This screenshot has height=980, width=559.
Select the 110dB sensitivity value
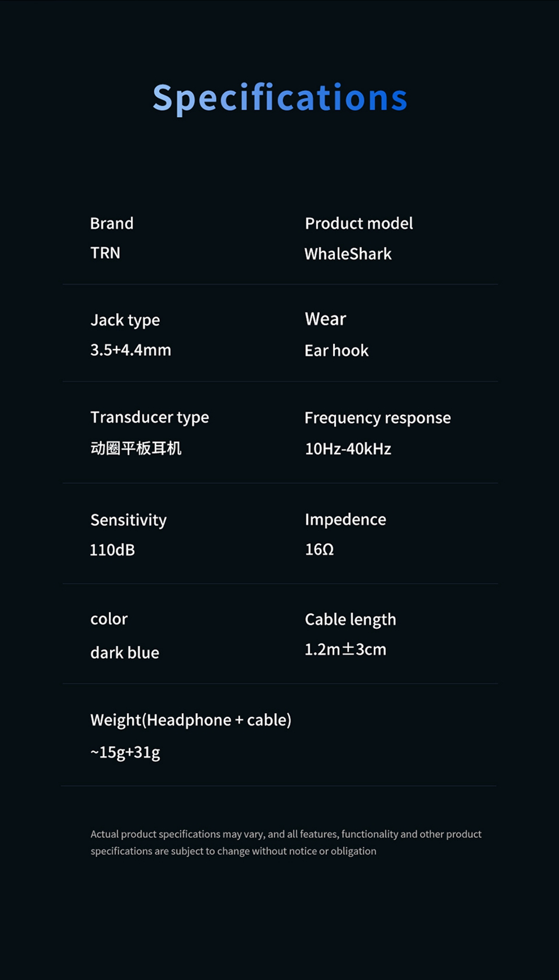click(x=112, y=550)
